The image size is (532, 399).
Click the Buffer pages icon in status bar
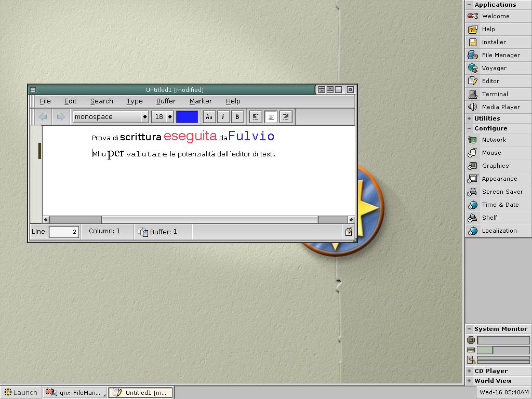[143, 232]
